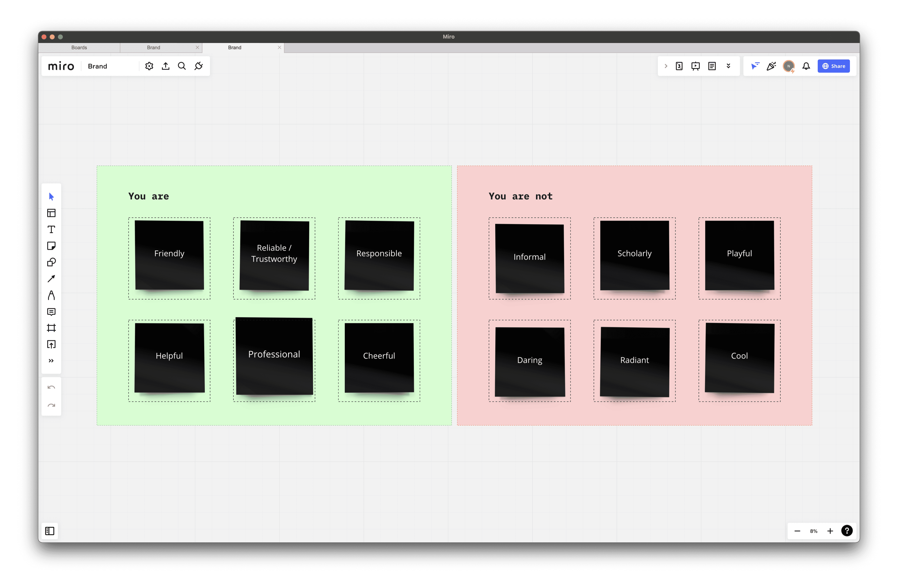Image resolution: width=898 pixels, height=588 pixels.
Task: Open notifications bell
Action: pos(806,66)
